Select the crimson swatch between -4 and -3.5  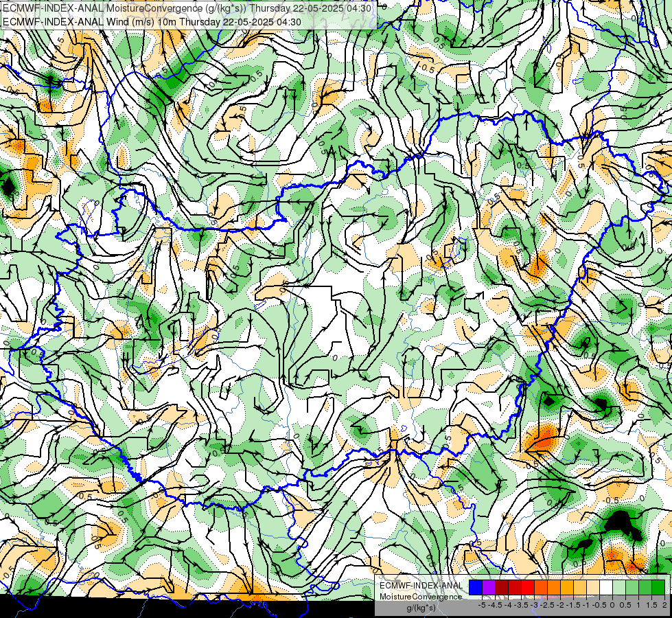(515, 588)
